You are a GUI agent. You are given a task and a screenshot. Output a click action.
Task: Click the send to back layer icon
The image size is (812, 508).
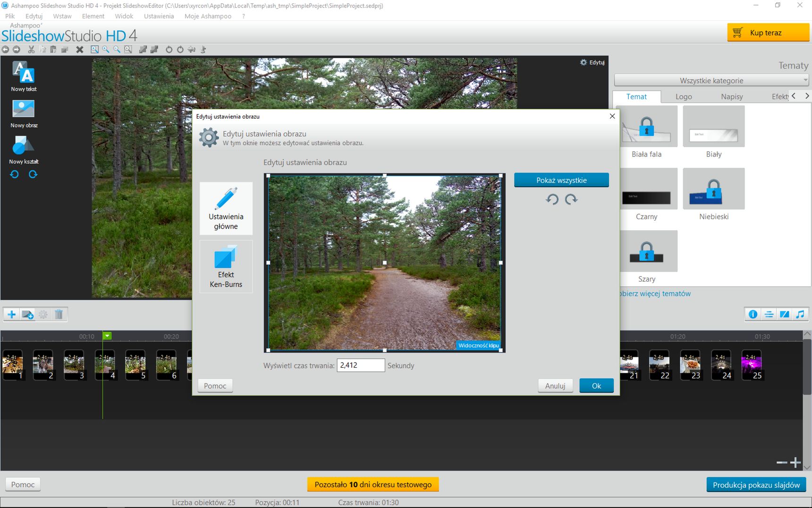[154, 49]
